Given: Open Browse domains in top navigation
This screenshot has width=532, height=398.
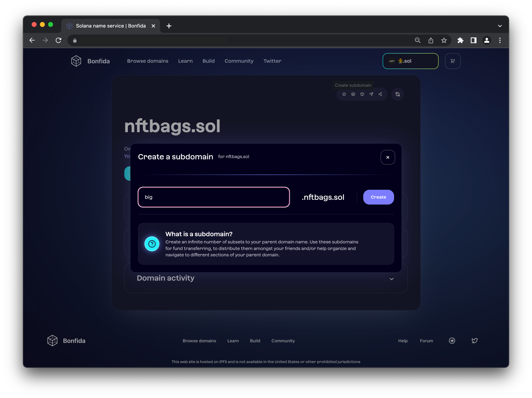Looking at the screenshot, I should click(x=148, y=61).
